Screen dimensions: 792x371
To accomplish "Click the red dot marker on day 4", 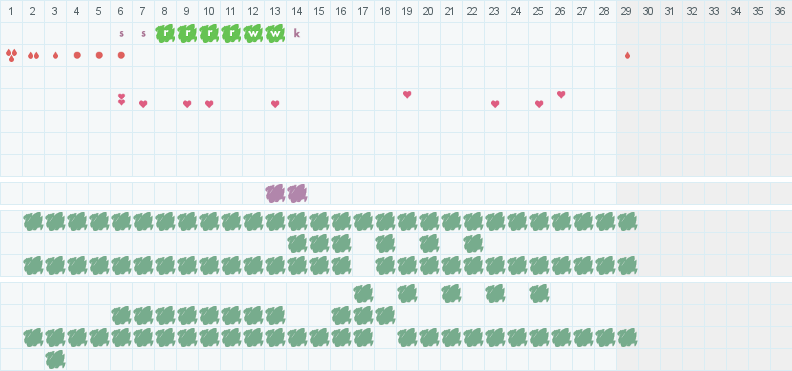I will (x=77, y=55).
